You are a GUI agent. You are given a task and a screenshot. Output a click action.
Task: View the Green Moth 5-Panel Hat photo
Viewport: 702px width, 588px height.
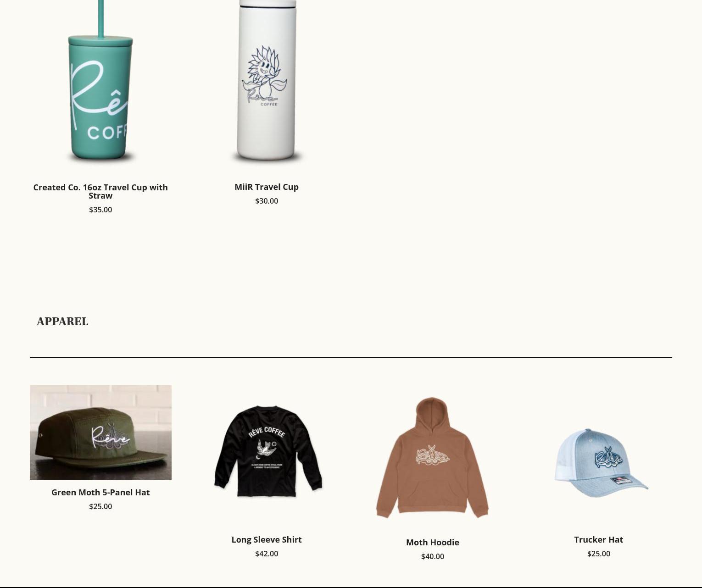pos(100,433)
